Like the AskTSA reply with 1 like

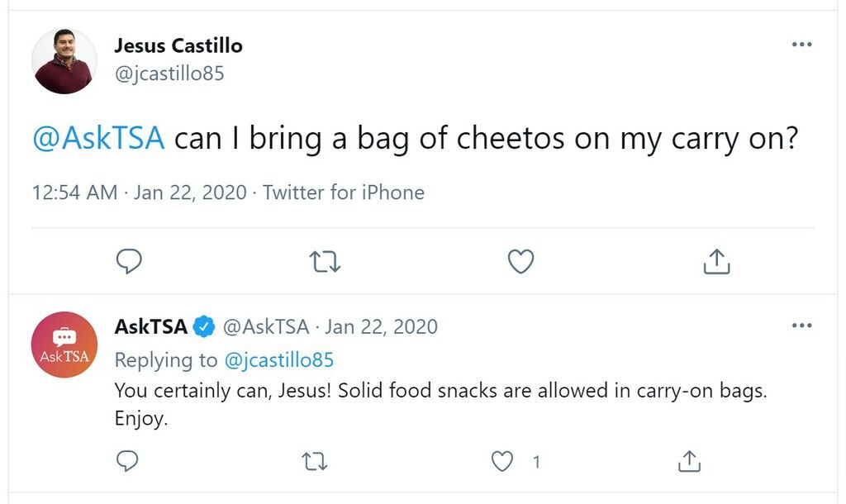[x=501, y=461]
